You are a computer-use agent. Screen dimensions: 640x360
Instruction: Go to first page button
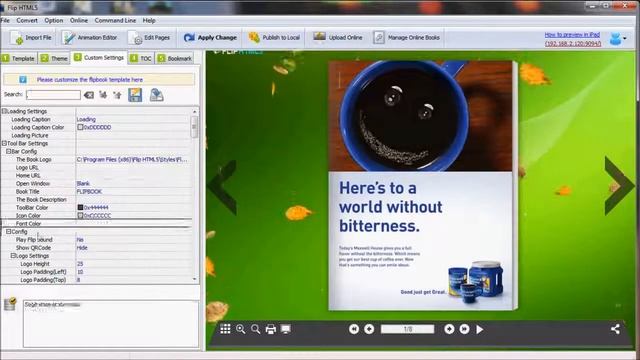[354, 329]
